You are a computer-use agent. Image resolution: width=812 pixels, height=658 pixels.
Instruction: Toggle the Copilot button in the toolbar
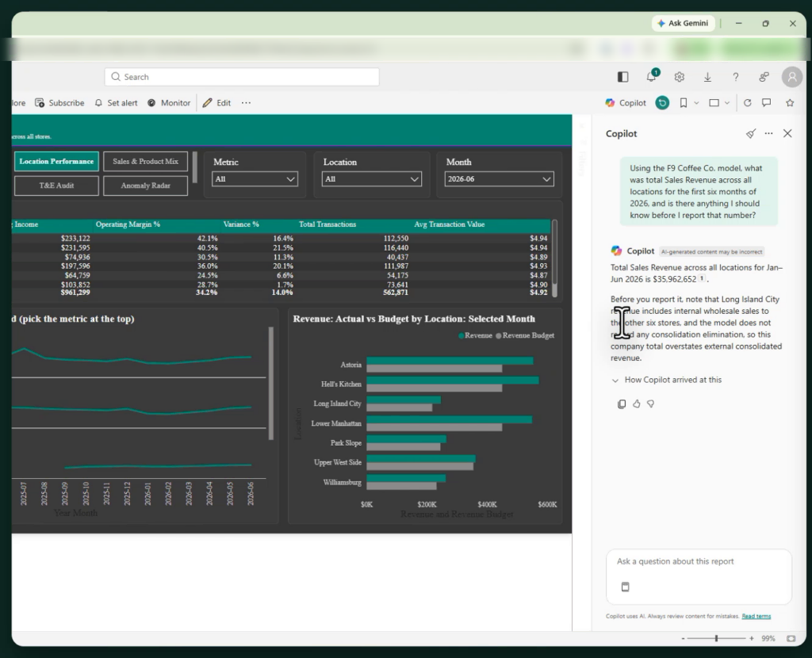tap(626, 103)
